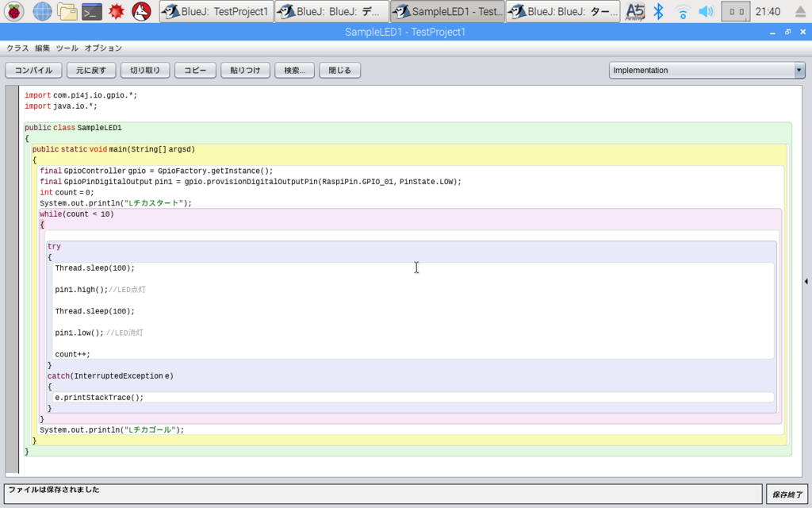Open the Raspberry Pi main menu
This screenshot has width=812, height=508.
14,11
